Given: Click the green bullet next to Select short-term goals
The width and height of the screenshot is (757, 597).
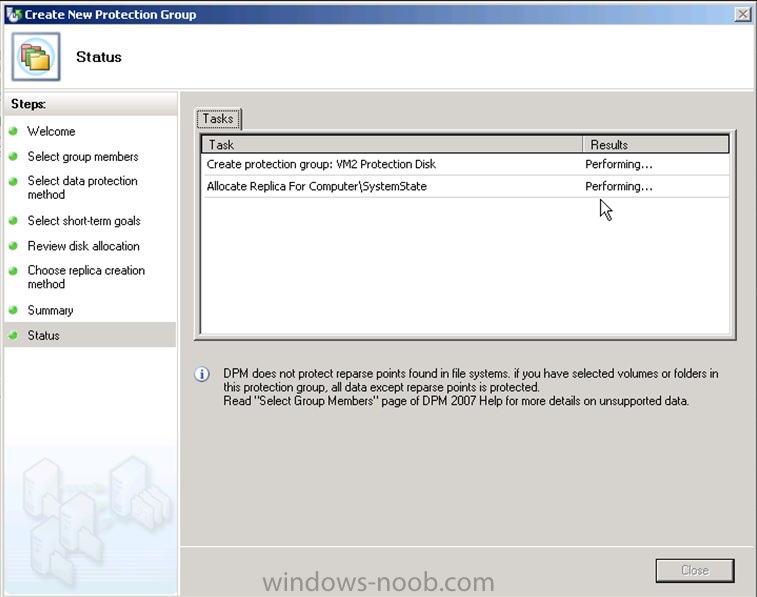Looking at the screenshot, I should click(14, 221).
